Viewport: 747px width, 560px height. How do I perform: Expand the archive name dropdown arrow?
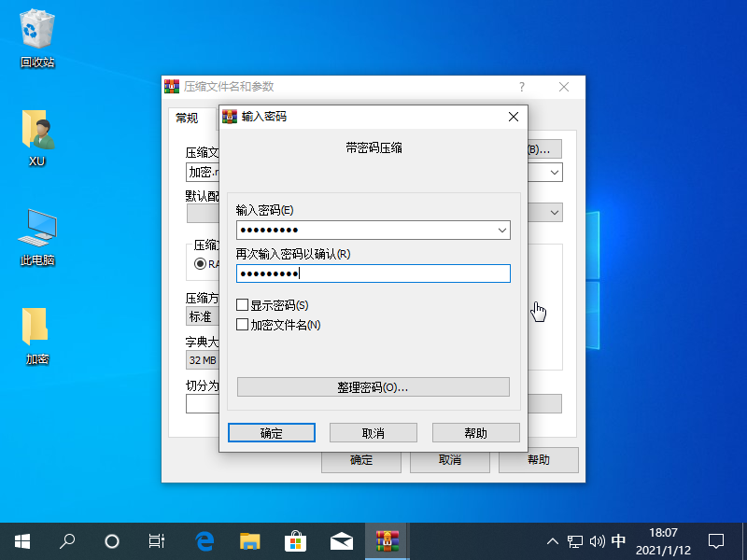point(555,173)
